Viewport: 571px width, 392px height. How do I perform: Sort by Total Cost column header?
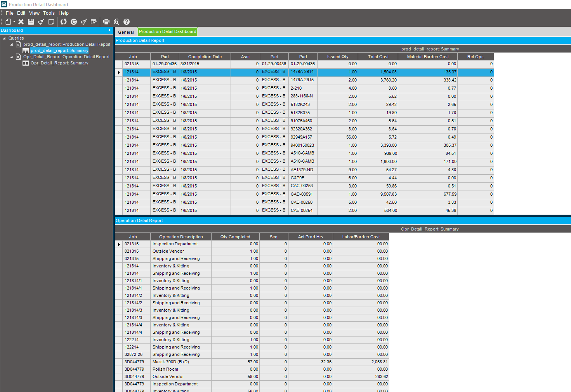click(x=378, y=57)
